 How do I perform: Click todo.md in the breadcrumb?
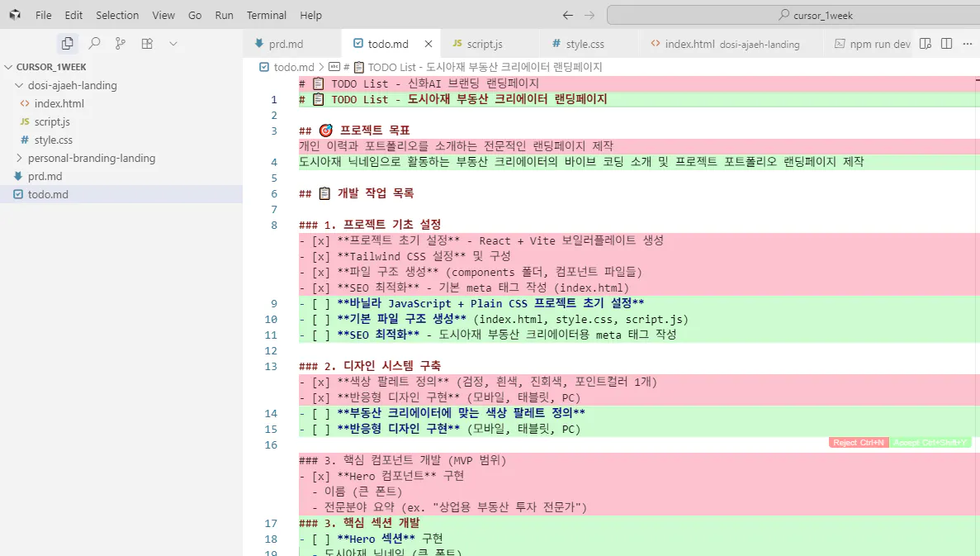coord(294,67)
